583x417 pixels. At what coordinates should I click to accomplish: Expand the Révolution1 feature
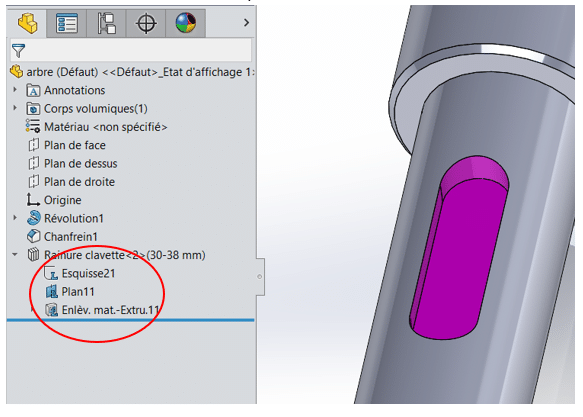point(15,217)
